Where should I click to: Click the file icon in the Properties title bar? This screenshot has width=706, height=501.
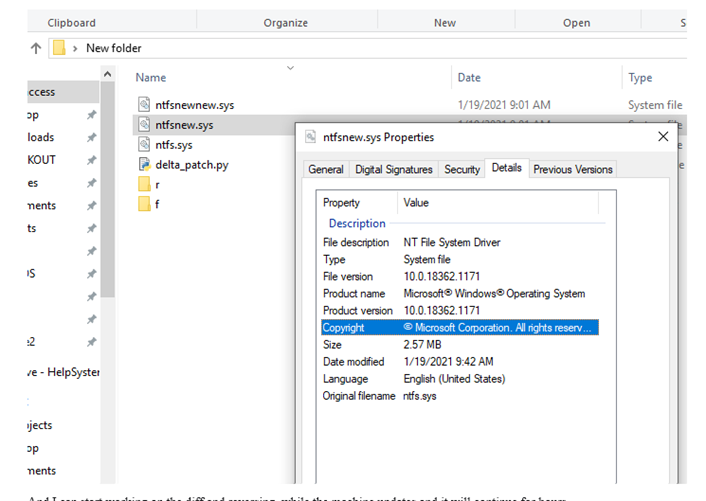point(310,136)
